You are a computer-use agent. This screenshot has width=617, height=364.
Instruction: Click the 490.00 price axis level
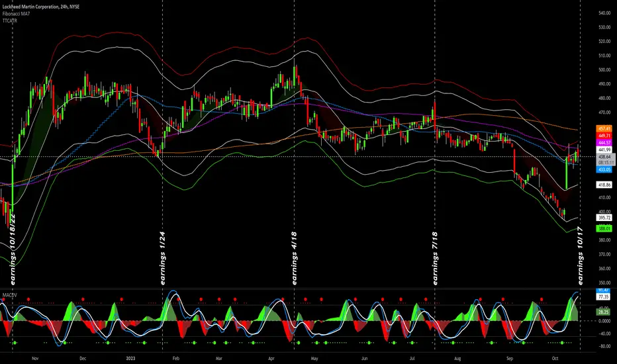604,84
